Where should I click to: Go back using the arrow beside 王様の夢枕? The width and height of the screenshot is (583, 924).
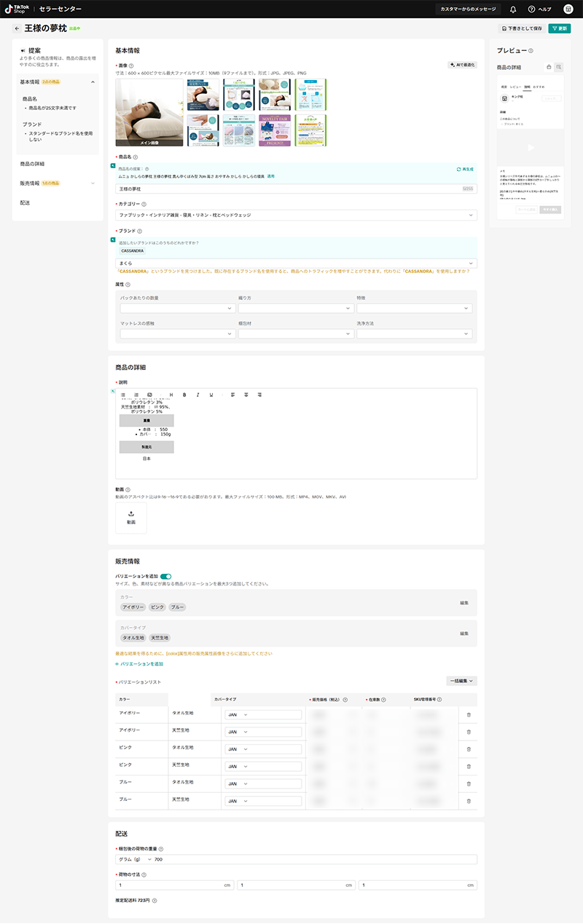click(17, 28)
